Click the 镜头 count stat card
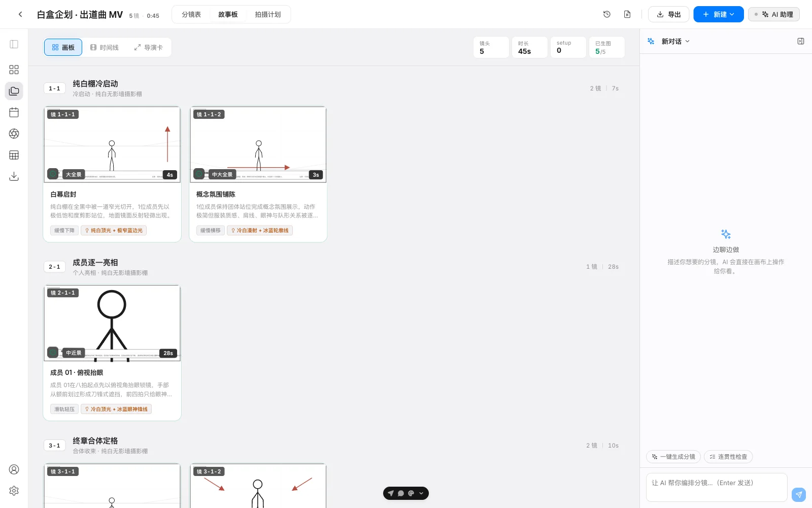 click(491, 47)
